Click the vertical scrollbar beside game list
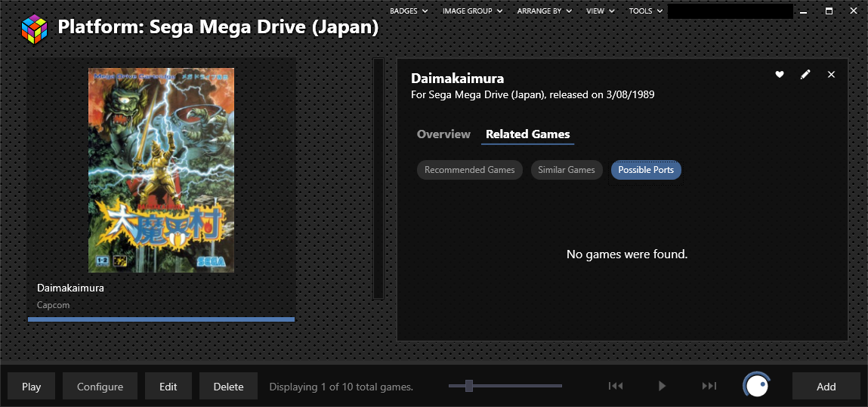 [x=378, y=179]
